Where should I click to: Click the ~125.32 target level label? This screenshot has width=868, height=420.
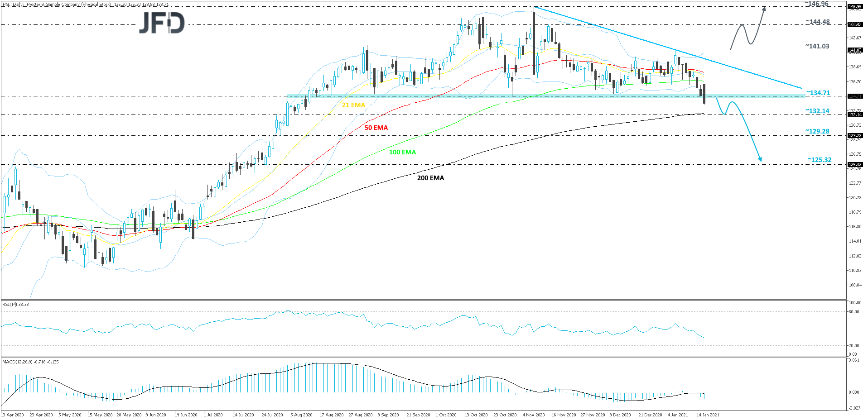819,160
